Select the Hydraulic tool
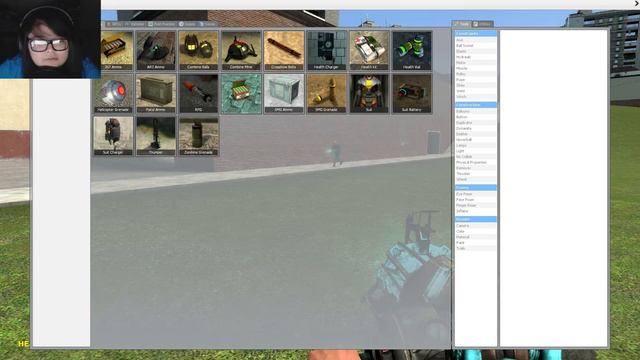 (x=476, y=57)
